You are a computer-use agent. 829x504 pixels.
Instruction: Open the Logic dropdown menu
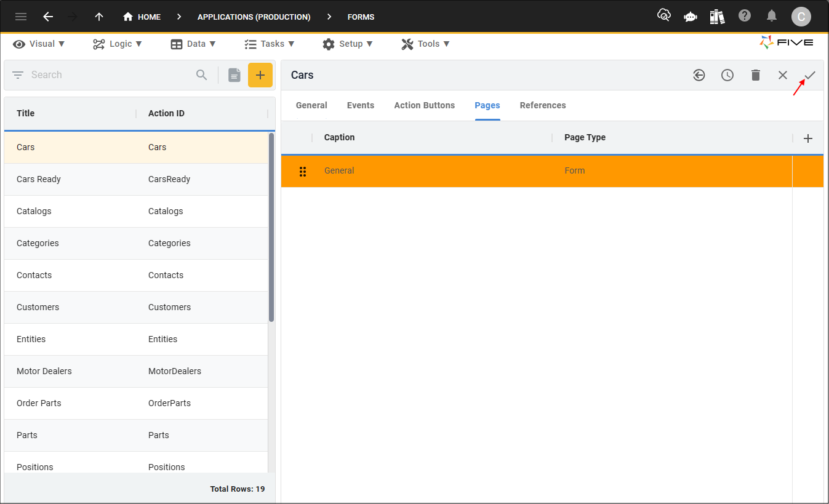tap(118, 44)
